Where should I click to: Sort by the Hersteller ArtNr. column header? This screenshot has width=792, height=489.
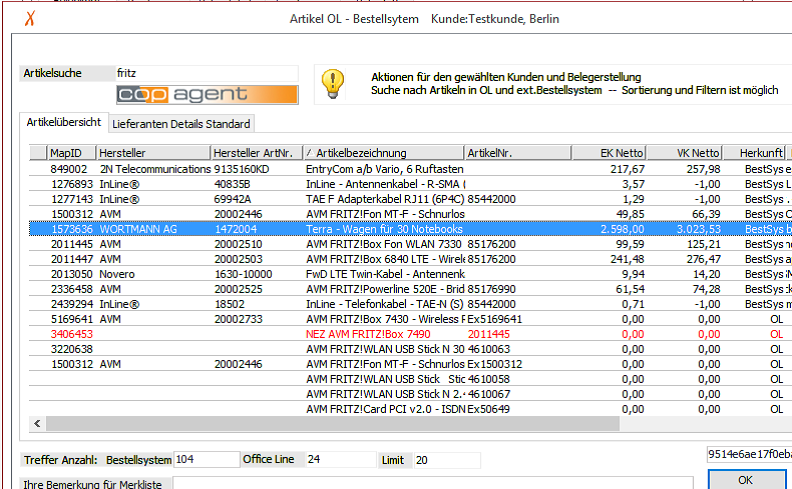tap(256, 153)
